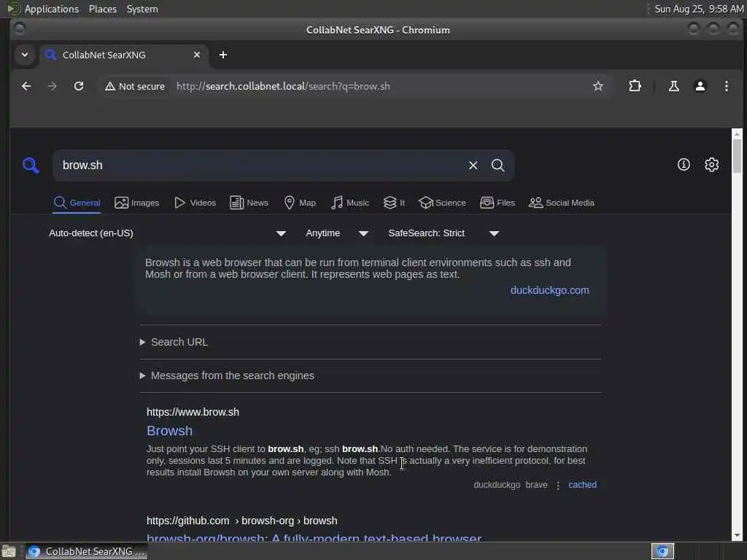Click the CollabNet SearXNG taskbar window button
The height and width of the screenshot is (560, 747).
point(86,551)
